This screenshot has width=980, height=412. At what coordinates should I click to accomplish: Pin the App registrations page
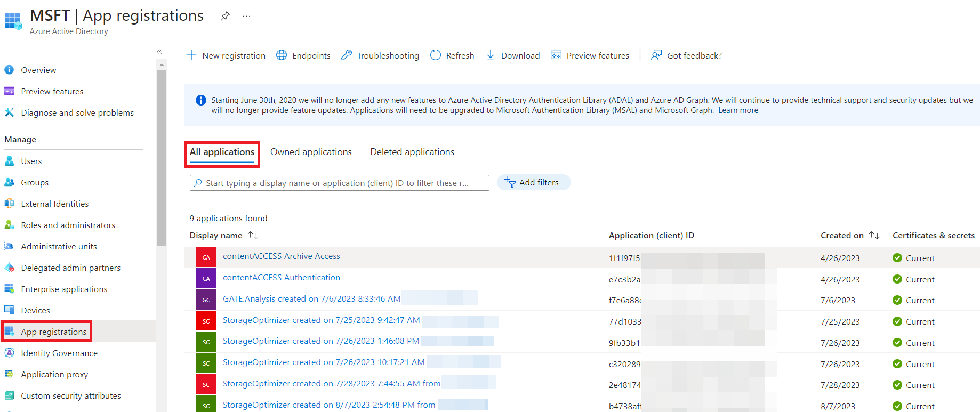point(225,16)
